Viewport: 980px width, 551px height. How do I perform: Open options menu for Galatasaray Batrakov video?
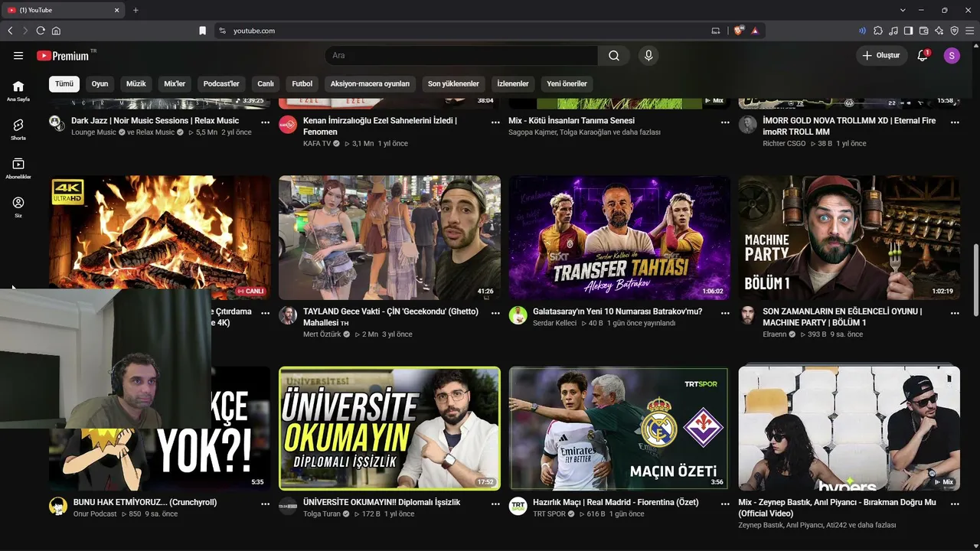[x=725, y=313]
